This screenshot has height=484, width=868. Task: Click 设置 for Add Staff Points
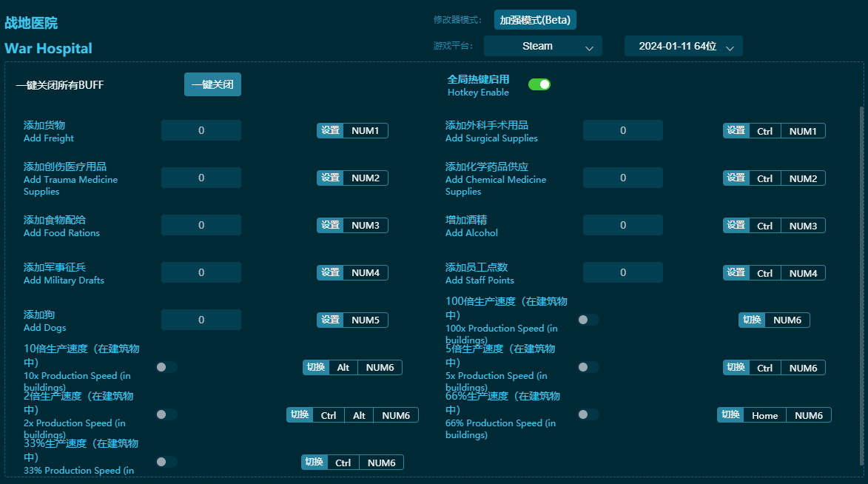(x=736, y=272)
